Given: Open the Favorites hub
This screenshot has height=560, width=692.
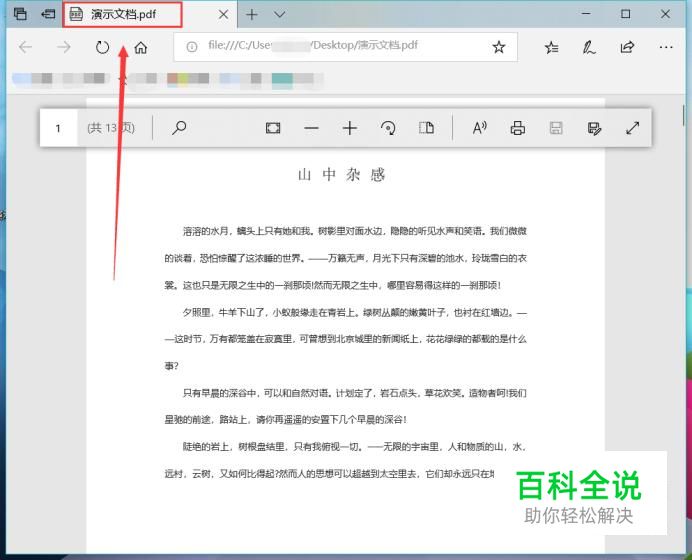Looking at the screenshot, I should [552, 47].
